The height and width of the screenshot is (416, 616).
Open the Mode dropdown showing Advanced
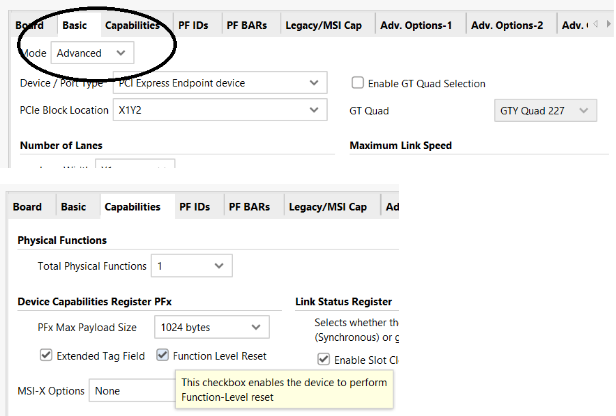(92, 51)
